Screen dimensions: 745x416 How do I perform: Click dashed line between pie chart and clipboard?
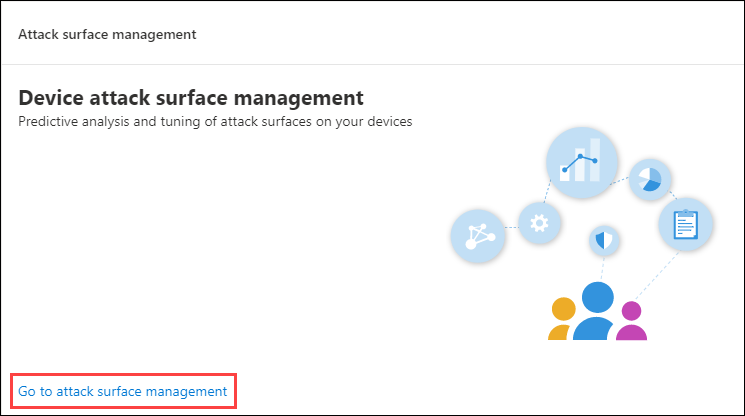(673, 195)
